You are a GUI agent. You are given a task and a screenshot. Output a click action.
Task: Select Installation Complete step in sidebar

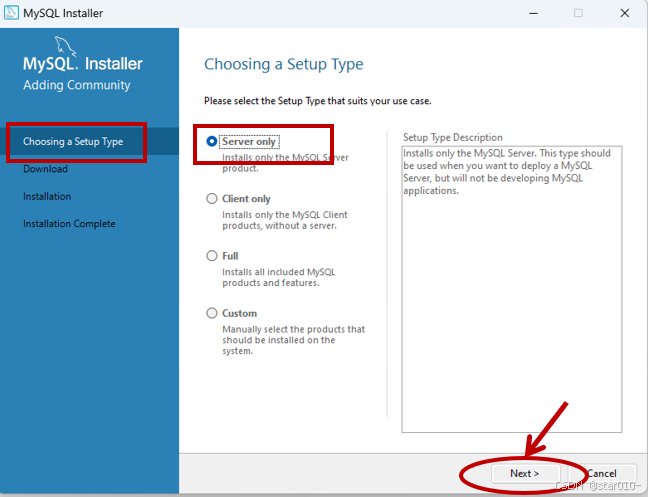coord(69,224)
